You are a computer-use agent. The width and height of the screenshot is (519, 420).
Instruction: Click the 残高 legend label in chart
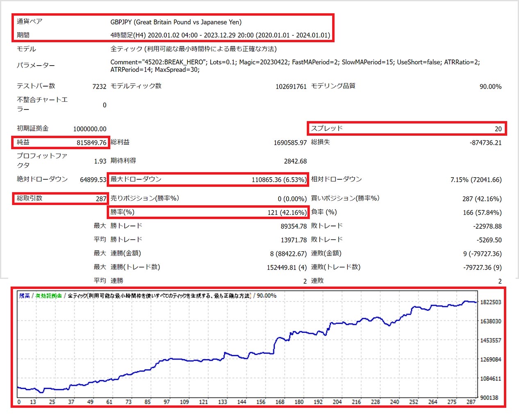(24, 296)
